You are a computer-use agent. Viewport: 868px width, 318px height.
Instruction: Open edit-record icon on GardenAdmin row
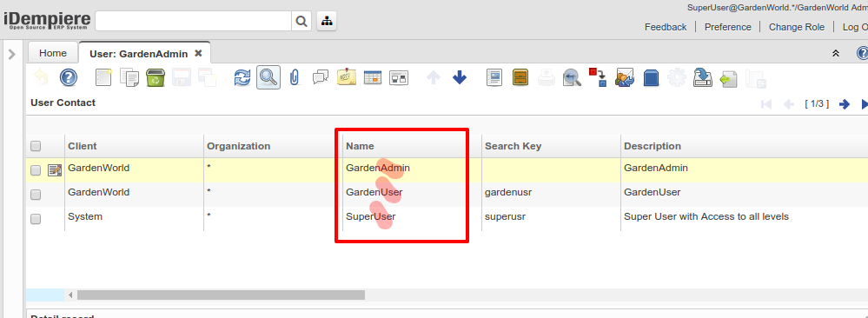coord(55,170)
